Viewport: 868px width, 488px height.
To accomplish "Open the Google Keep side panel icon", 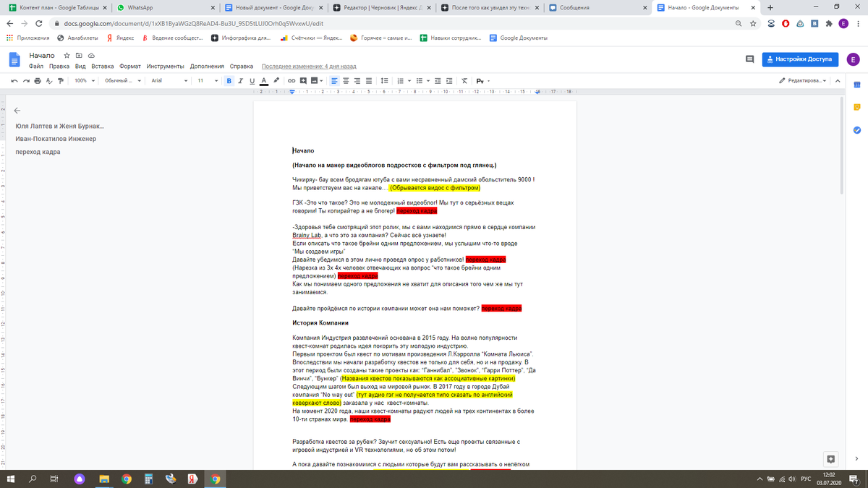I will [x=856, y=107].
